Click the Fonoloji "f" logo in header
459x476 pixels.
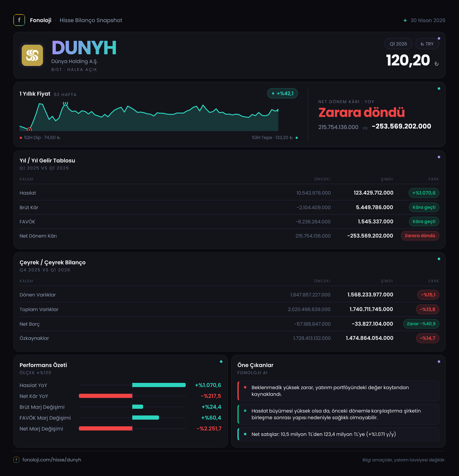pos(19,20)
